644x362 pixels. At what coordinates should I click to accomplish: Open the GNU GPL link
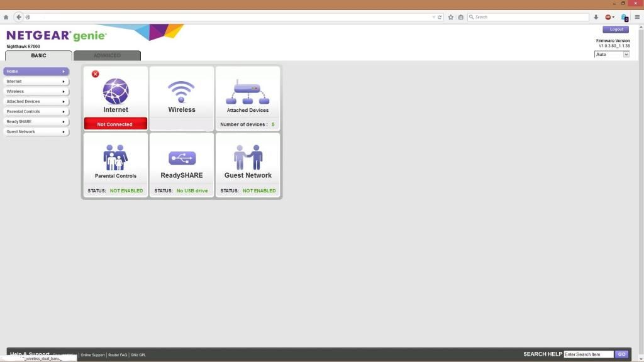(138, 355)
